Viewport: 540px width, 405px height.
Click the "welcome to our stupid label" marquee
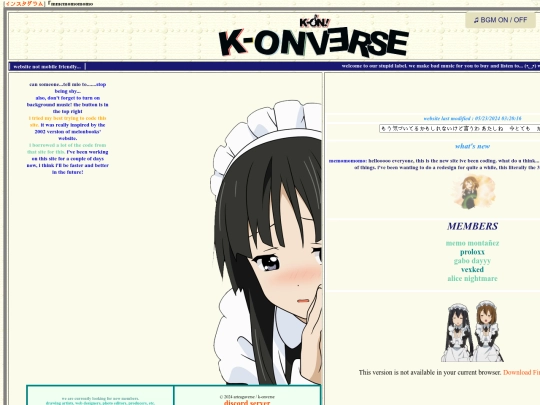pos(440,66)
